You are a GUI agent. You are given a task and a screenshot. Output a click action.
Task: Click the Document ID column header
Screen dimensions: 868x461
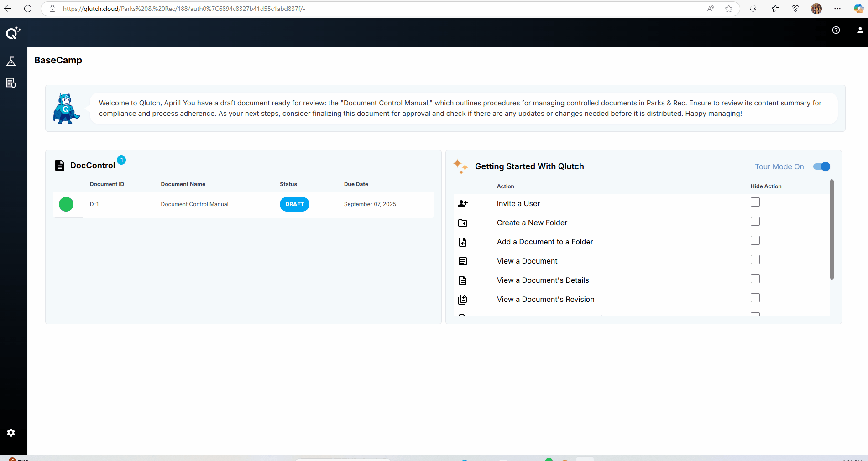tap(107, 184)
